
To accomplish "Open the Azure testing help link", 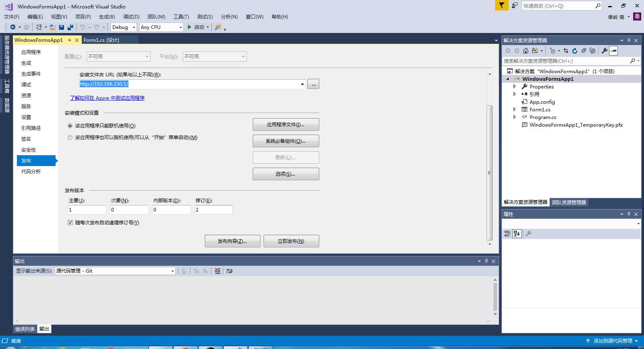I will 107,98.
